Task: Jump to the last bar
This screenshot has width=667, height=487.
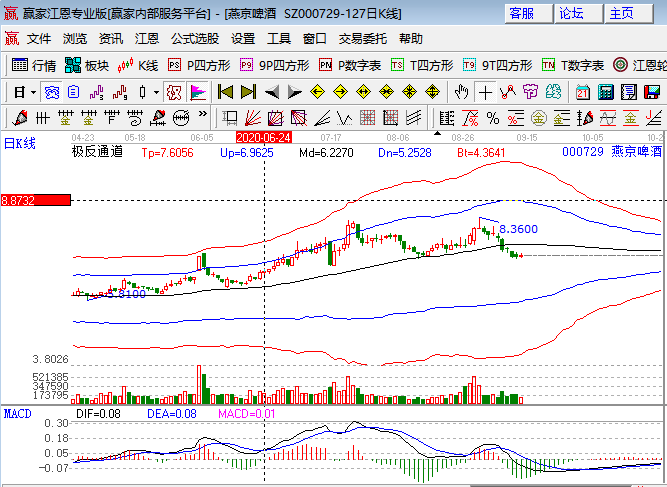Action: 248,91
